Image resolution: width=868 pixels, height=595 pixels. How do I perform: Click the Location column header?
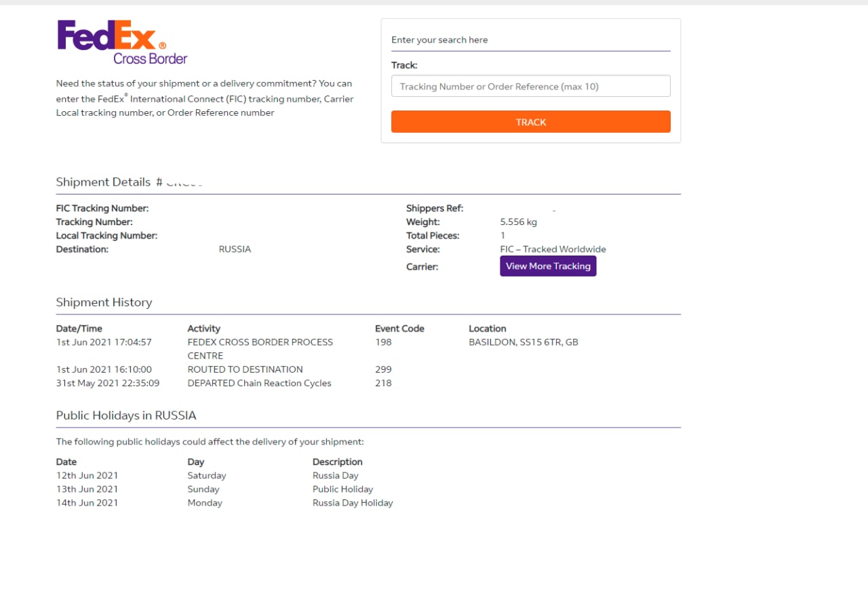click(488, 329)
